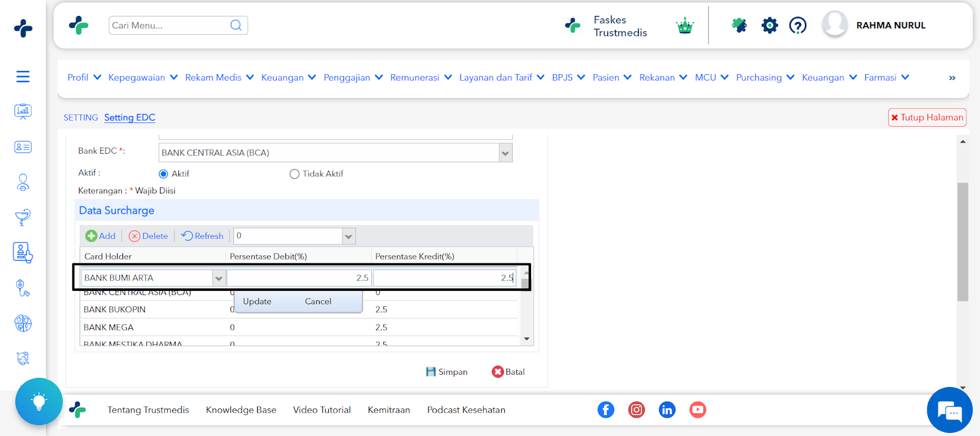The width and height of the screenshot is (980, 436).
Task: Click Tutup Halaman close page button
Action: click(x=927, y=118)
